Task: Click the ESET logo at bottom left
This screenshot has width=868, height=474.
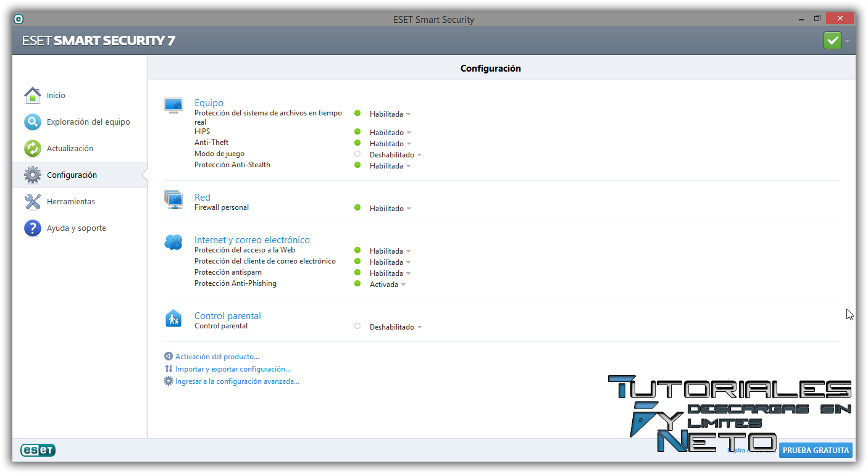Action: point(38,450)
